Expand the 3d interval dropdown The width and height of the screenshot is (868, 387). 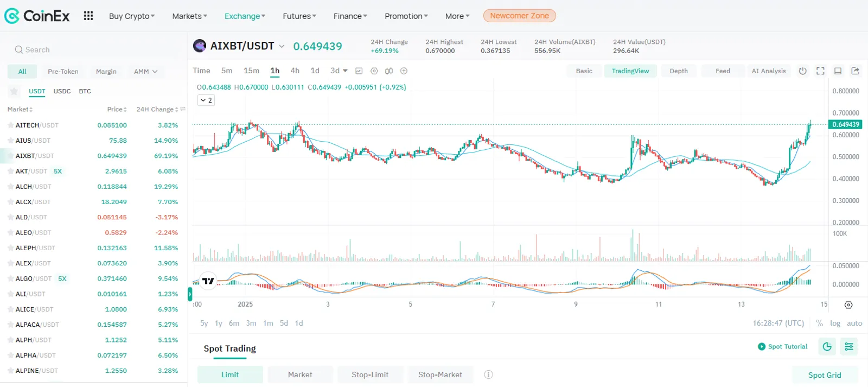pos(339,71)
